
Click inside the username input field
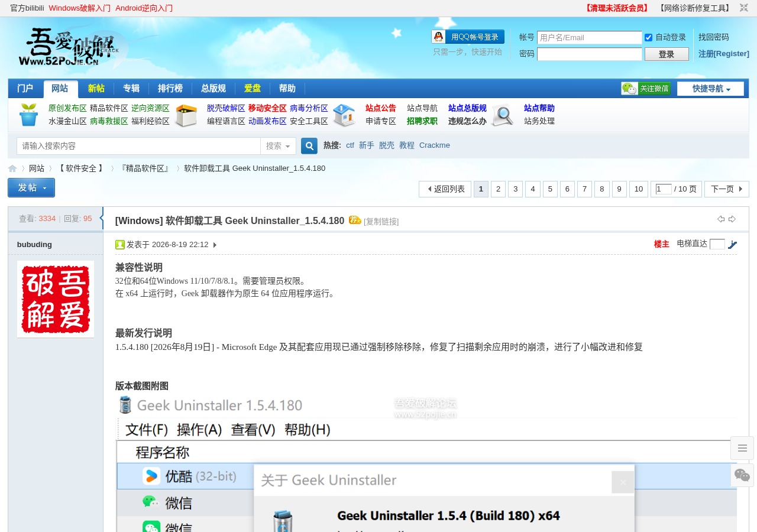pos(590,38)
